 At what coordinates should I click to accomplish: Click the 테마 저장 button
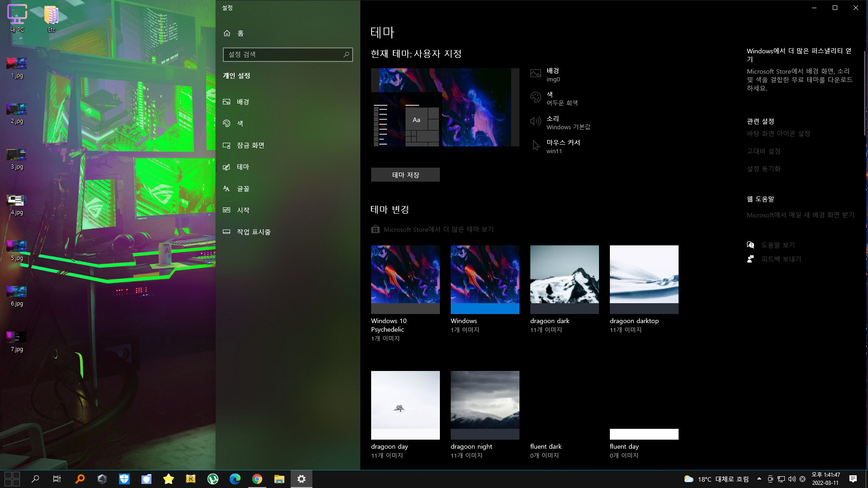pos(406,175)
